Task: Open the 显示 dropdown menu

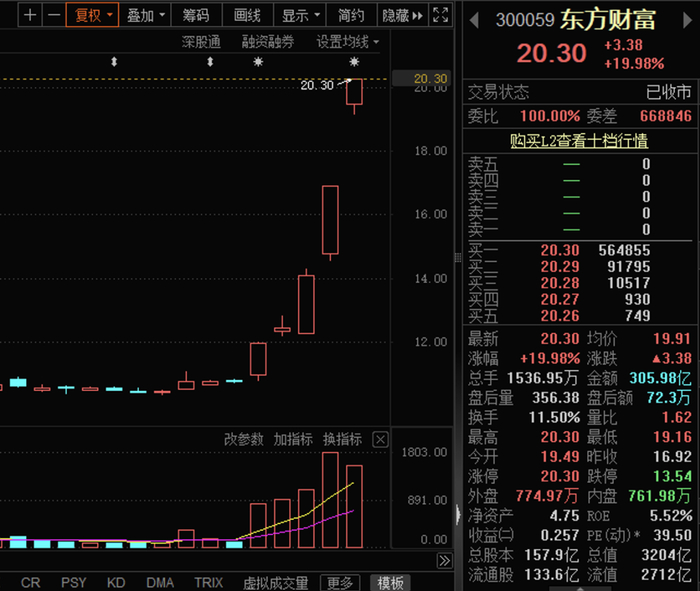Action: [x=300, y=15]
